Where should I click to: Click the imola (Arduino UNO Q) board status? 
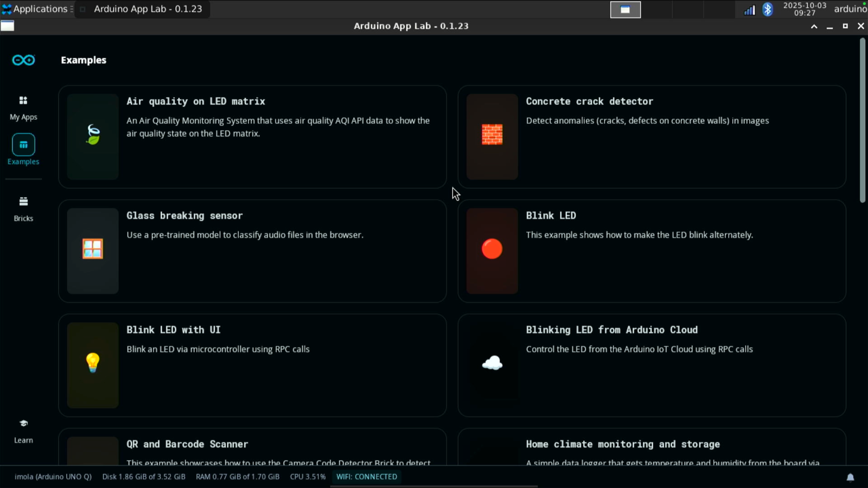click(53, 477)
